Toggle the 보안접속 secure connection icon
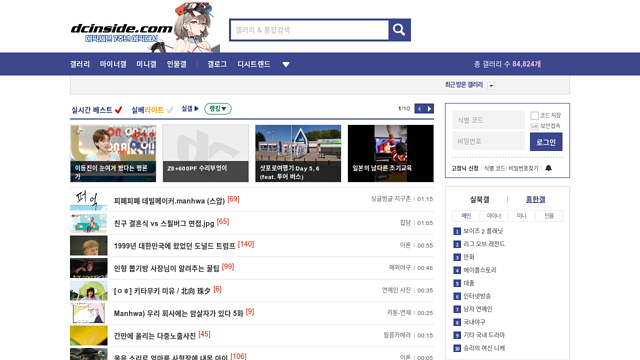 [534, 126]
